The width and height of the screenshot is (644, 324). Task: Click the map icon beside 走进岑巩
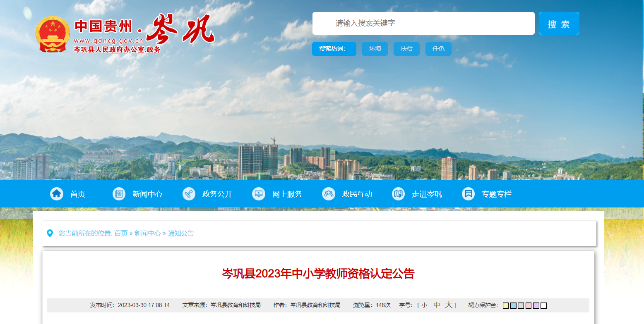click(399, 194)
